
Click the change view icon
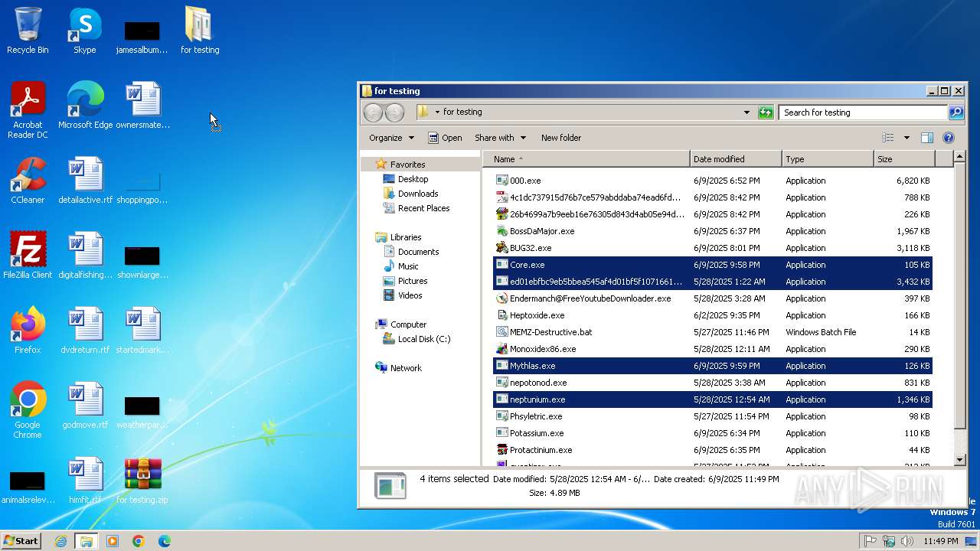888,138
